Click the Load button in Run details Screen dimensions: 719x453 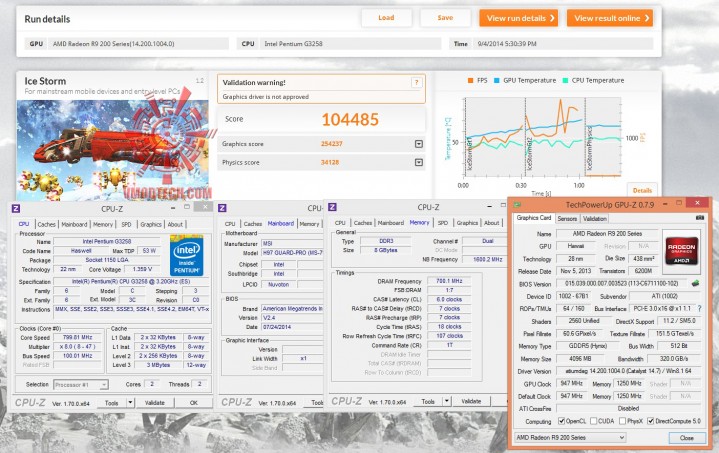tap(386, 18)
